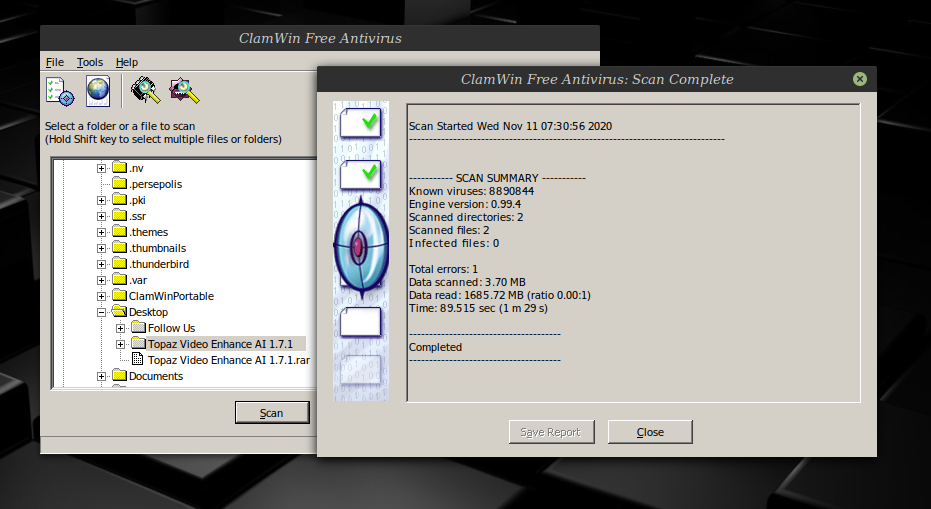Select the .thumbnails folder name
931x509 pixels.
157,248
